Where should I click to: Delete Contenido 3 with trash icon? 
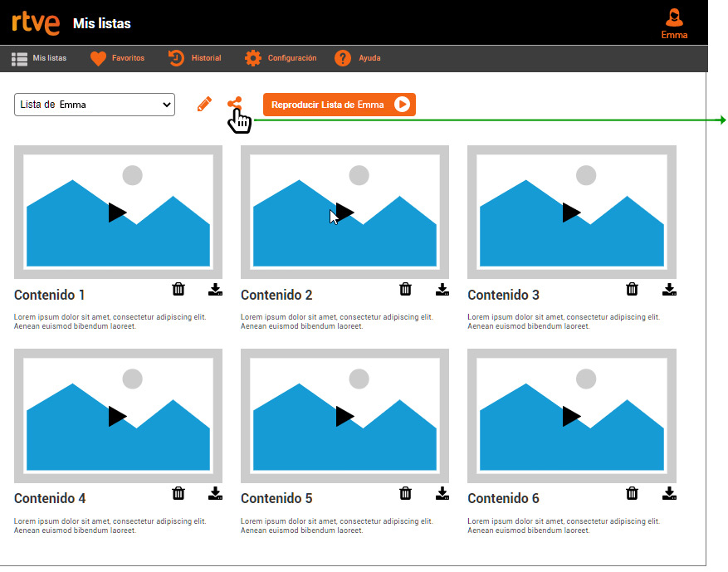(632, 289)
